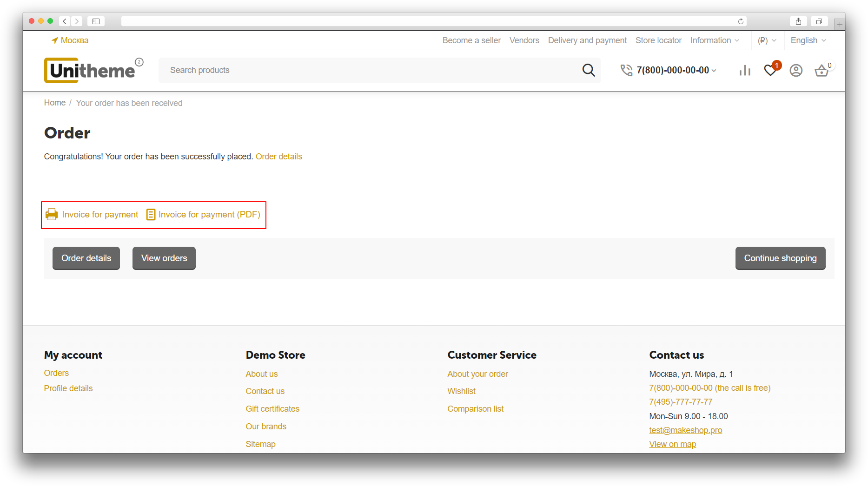Open the user account profile icon

coord(796,70)
